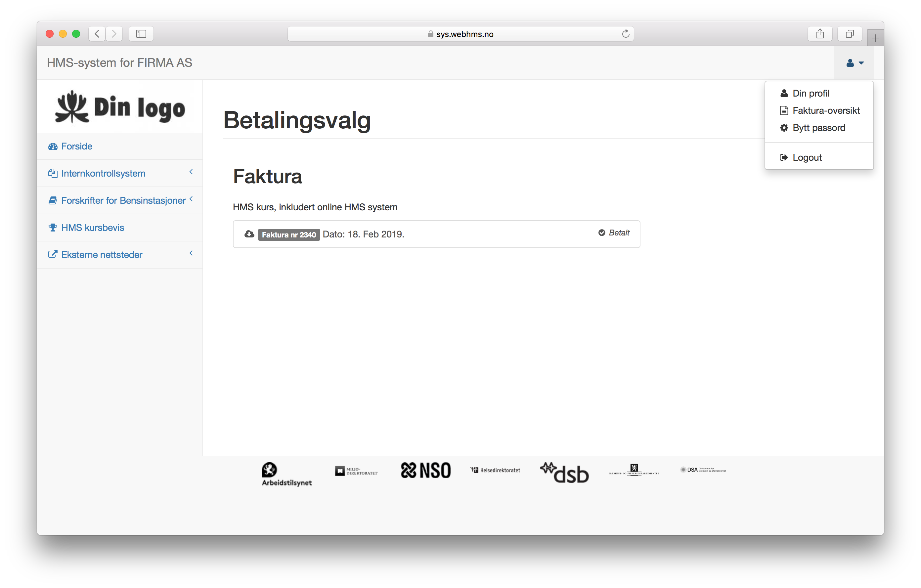The height and width of the screenshot is (588, 921).
Task: Click the Arbeidstilsynet logo in footer
Action: (x=286, y=474)
